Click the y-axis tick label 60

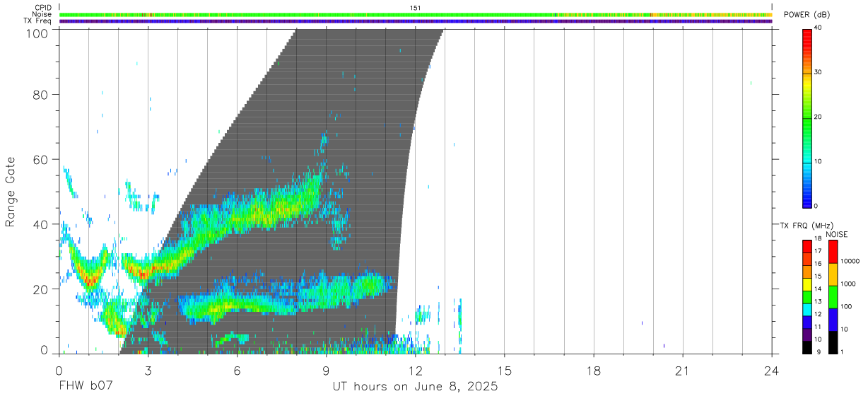click(40, 159)
